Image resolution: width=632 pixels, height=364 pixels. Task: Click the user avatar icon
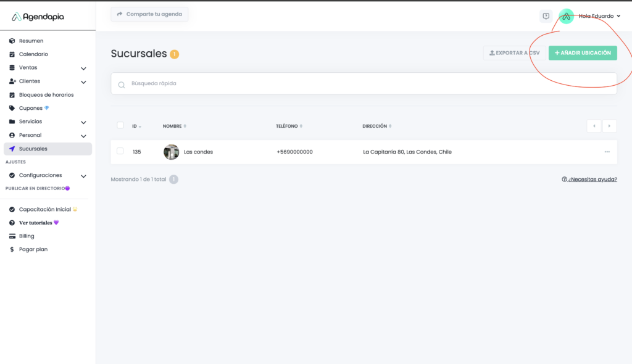tap(566, 16)
